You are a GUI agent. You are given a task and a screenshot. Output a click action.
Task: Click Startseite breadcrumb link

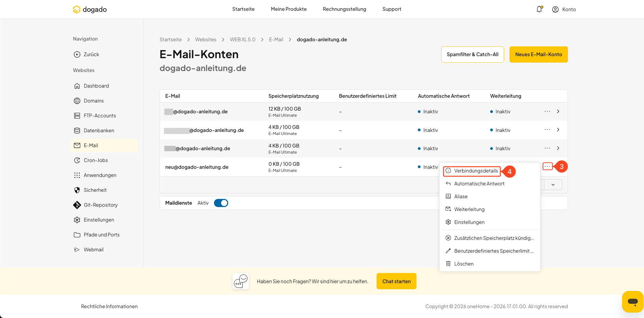click(171, 40)
